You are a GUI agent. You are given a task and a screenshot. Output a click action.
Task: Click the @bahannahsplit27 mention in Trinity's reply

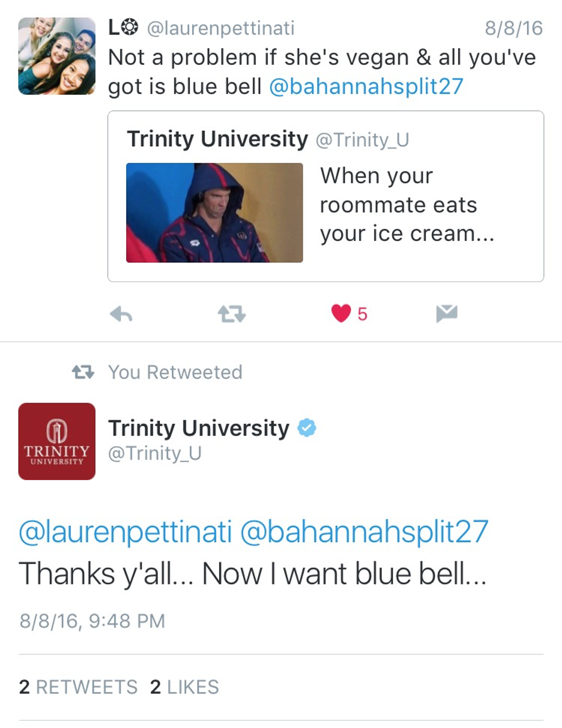(x=364, y=532)
